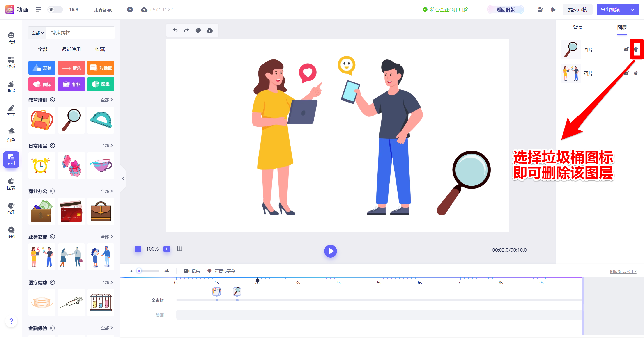The height and width of the screenshot is (338, 644).
Task: Click the 形状 shapes button
Action: point(42,68)
